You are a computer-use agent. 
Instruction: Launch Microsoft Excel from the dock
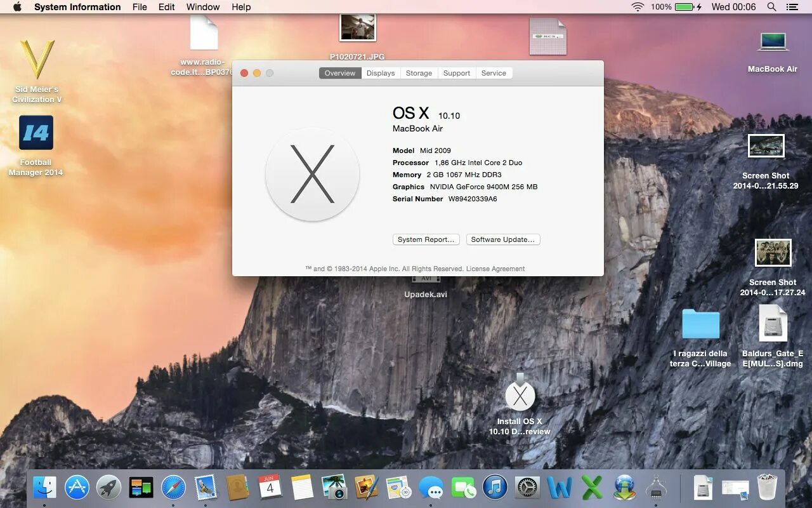(x=593, y=488)
